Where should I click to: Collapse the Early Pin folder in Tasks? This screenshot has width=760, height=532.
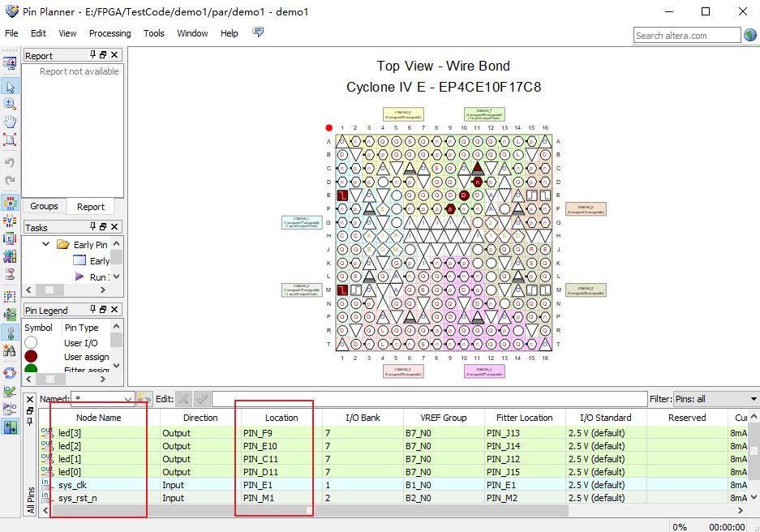coord(45,244)
